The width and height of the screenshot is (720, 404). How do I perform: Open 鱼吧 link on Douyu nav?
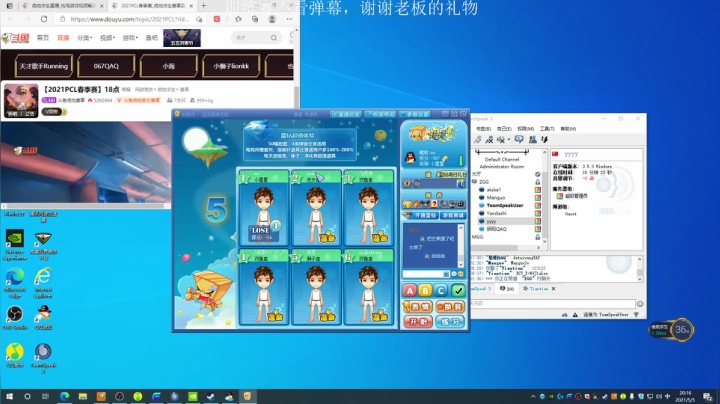[x=152, y=38]
